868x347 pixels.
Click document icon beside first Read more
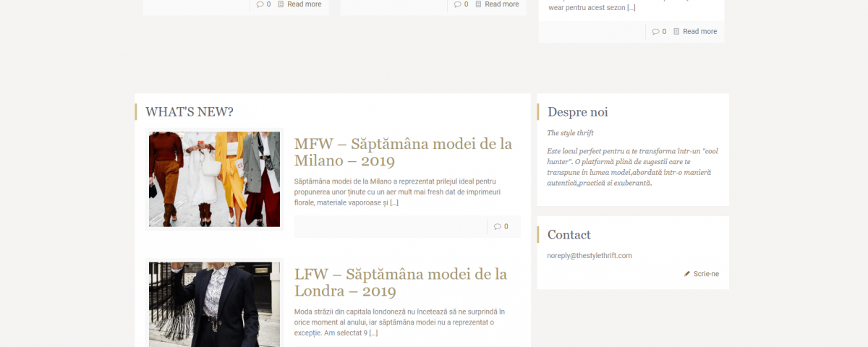tap(281, 4)
